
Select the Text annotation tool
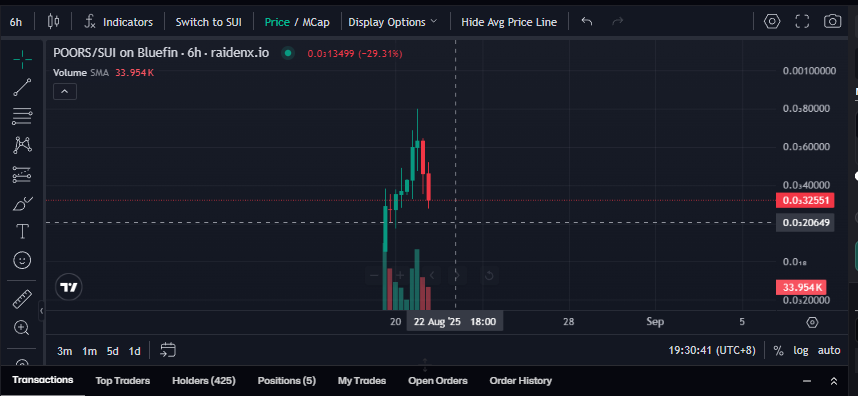[22, 231]
